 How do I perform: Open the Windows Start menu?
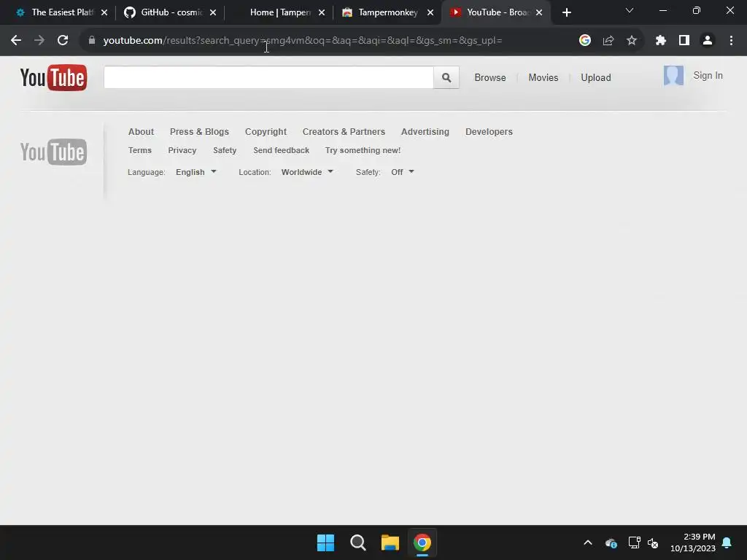[x=325, y=542]
